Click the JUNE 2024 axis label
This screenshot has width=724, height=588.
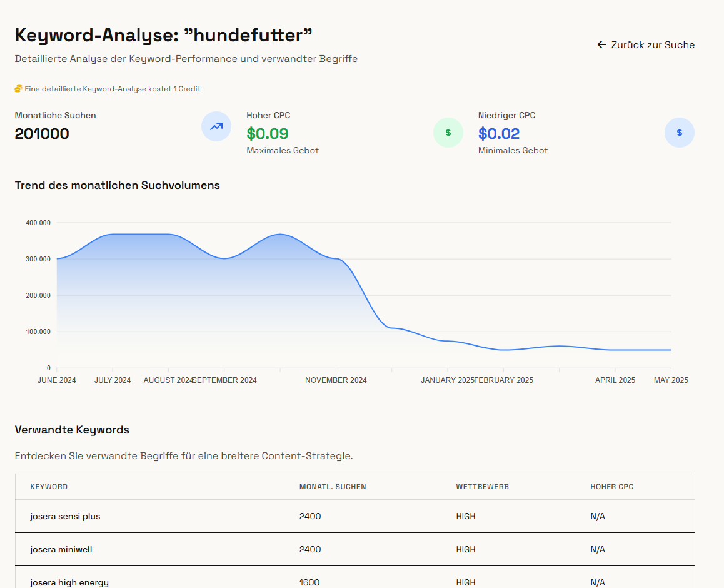pos(57,380)
